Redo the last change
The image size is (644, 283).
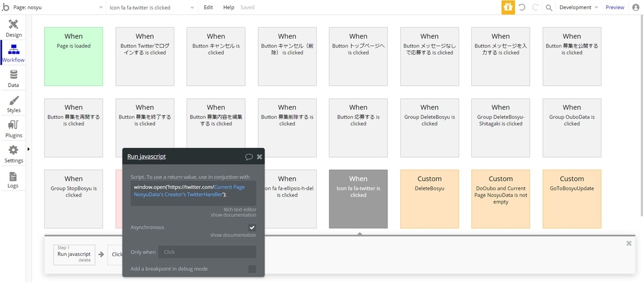535,8
